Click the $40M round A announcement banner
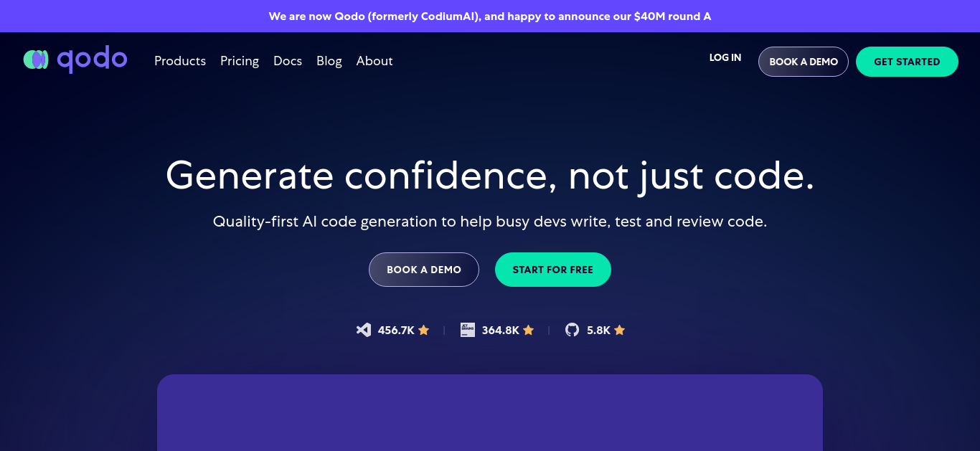The height and width of the screenshot is (451, 980). (x=490, y=16)
